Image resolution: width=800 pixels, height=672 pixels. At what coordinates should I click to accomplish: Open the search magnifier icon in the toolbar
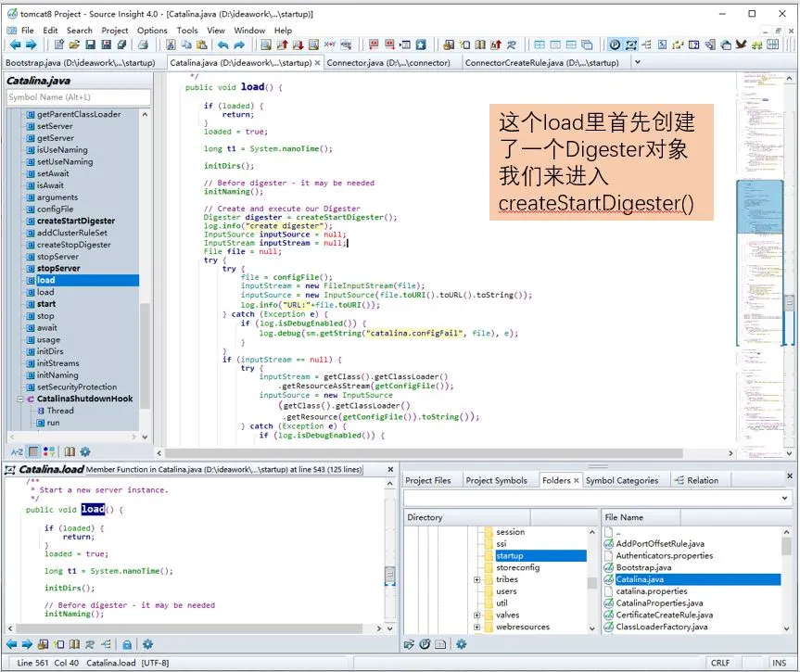(266, 44)
